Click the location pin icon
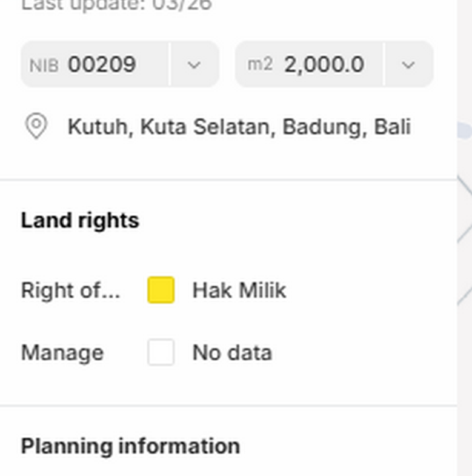Image resolution: width=472 pixels, height=476 pixels. (36, 127)
